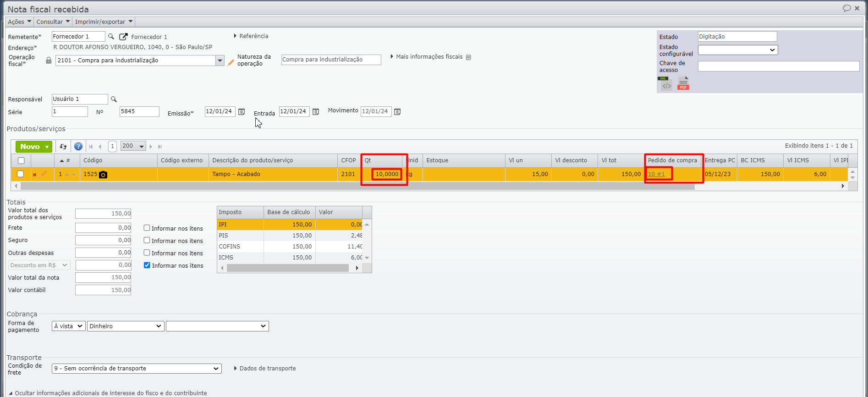Screen dimensions: 868x397
Task: Open the empty third payment dropdown
Action: click(x=217, y=326)
